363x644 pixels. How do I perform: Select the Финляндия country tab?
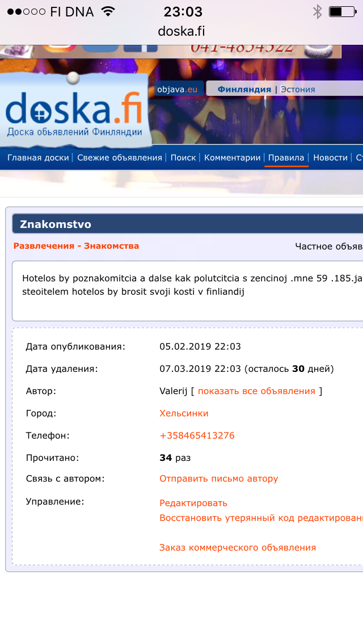[244, 89]
